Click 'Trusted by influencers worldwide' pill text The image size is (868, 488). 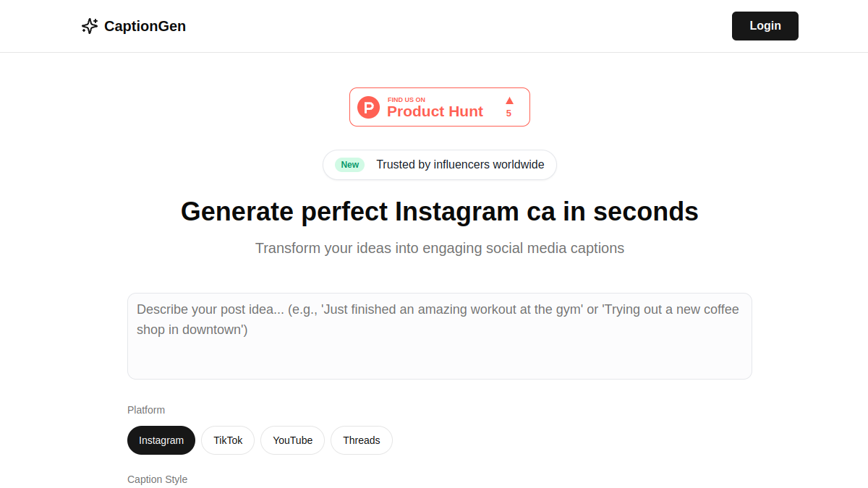(460, 165)
